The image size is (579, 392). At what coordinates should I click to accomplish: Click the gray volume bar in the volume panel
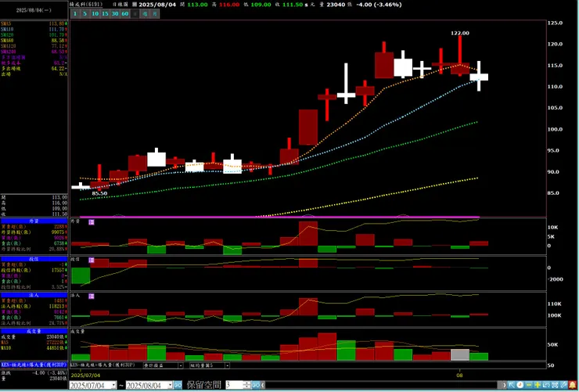coord(460,354)
